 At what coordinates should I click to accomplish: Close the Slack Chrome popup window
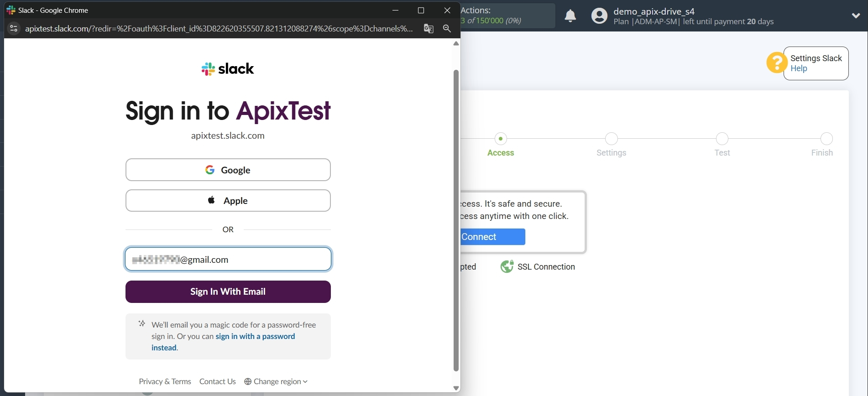click(x=447, y=10)
